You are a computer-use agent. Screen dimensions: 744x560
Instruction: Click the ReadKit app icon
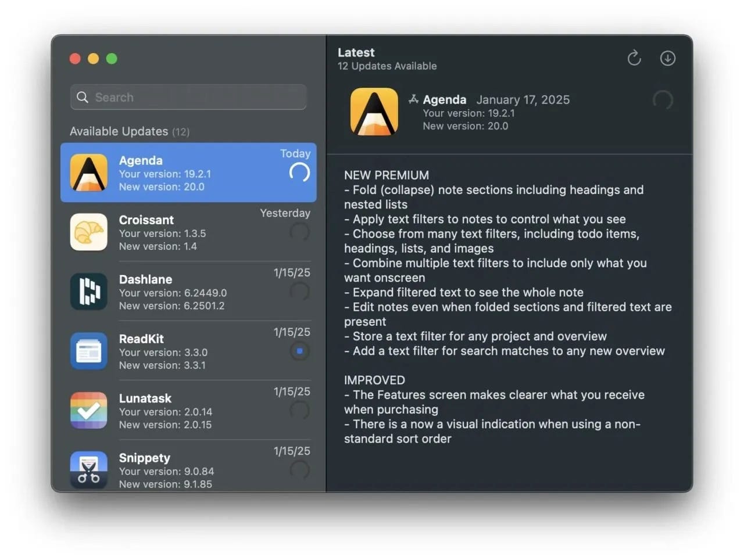(x=88, y=351)
